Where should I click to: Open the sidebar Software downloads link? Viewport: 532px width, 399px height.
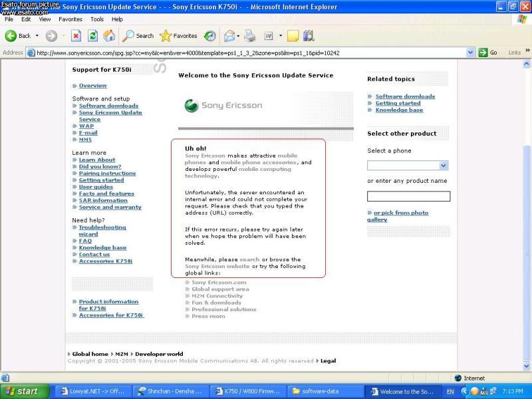(x=108, y=106)
